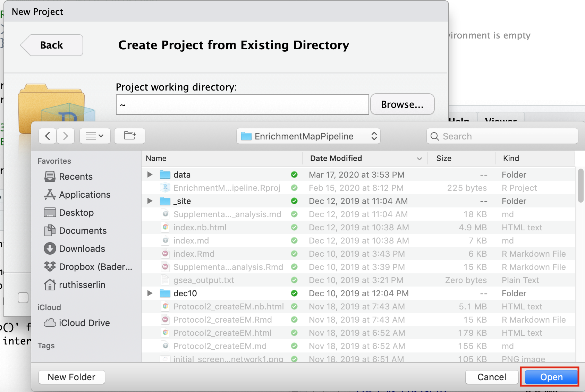This screenshot has height=392, width=585.
Task: Click the new folder toolbar icon
Action: (x=129, y=136)
